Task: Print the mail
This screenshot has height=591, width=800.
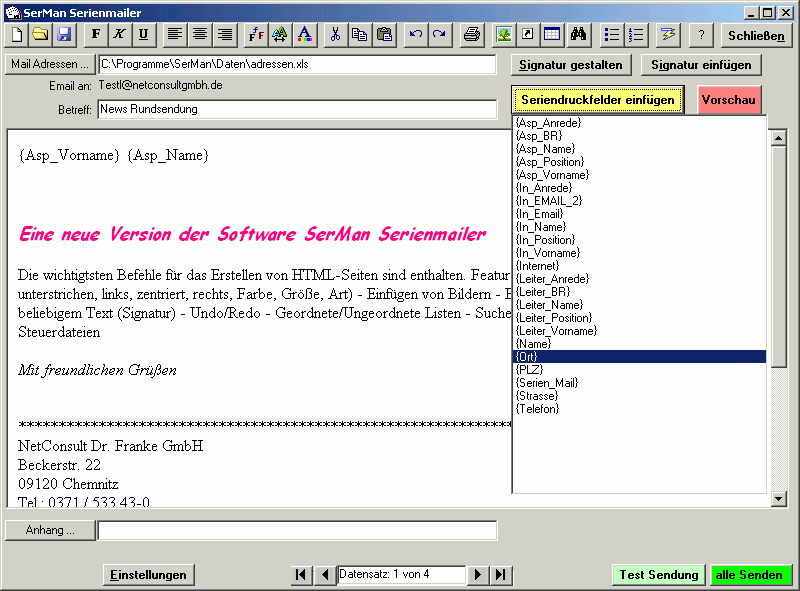Action: tap(471, 35)
